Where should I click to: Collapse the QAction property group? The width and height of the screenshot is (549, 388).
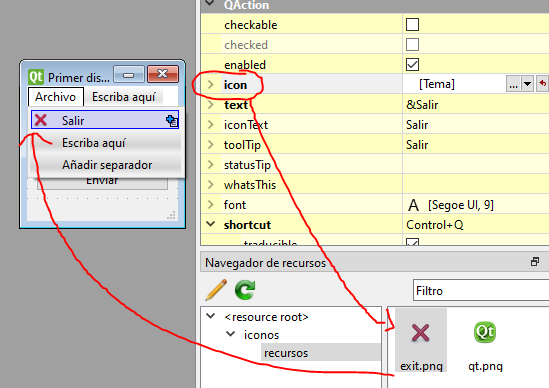point(210,3)
